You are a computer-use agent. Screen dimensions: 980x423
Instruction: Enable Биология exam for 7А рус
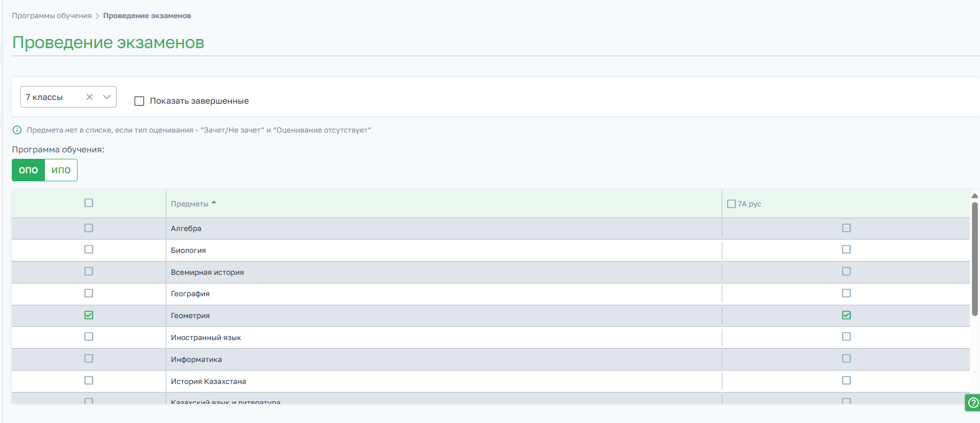[x=846, y=249]
